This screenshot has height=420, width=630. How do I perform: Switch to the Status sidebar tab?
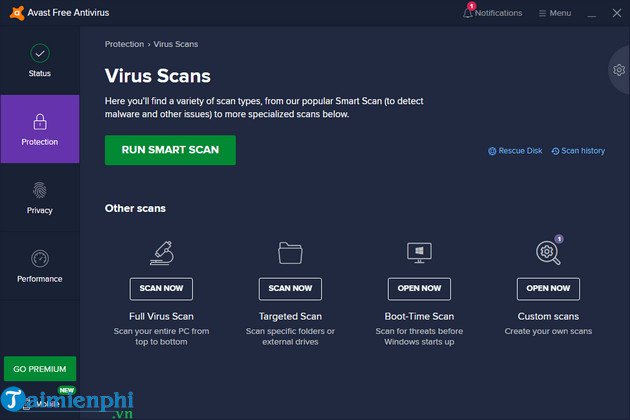pos(40,60)
